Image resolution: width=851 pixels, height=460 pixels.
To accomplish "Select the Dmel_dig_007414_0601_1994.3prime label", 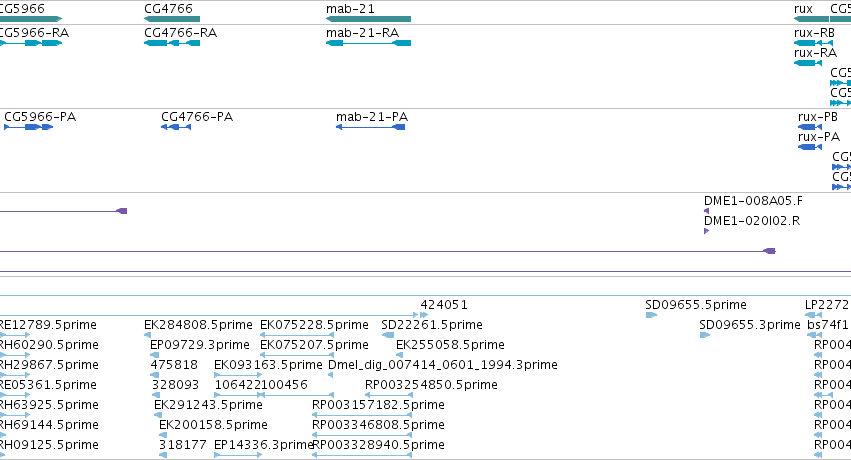I will pos(442,365).
